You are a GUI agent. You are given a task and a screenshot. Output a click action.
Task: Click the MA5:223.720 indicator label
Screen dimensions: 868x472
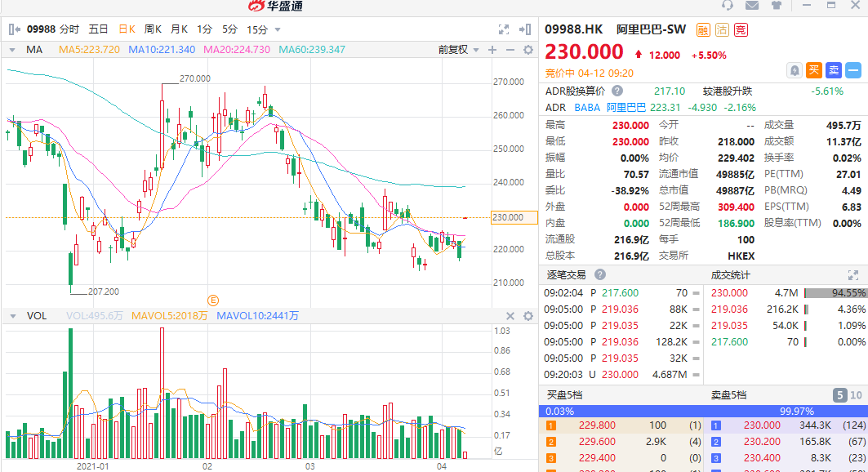click(89, 50)
